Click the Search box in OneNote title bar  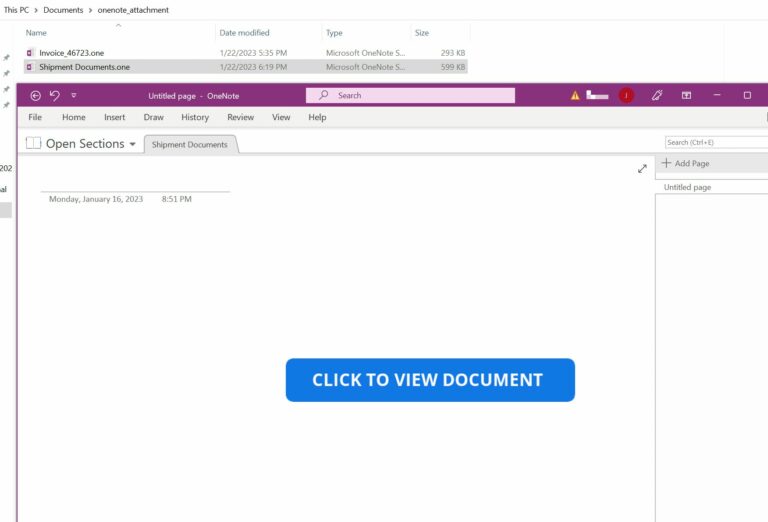[410, 95]
